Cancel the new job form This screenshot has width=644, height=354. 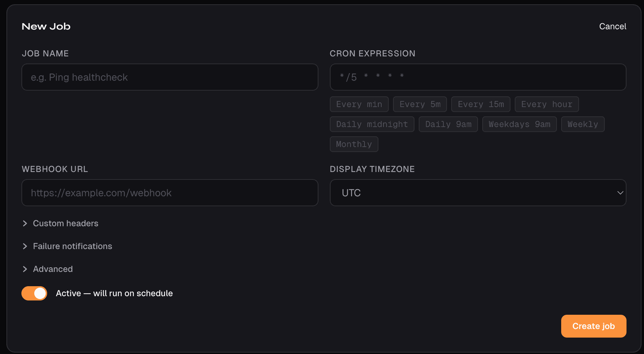click(613, 26)
